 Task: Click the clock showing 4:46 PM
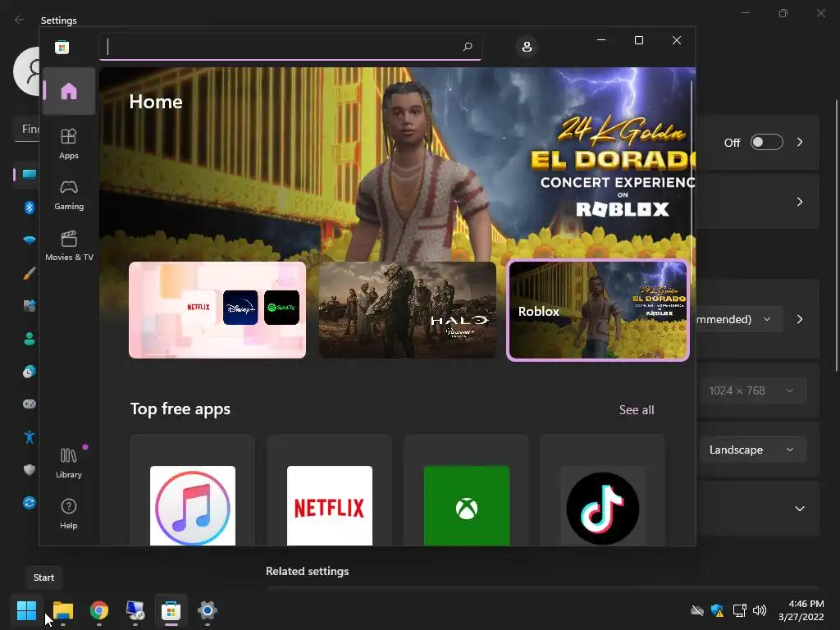coord(801,610)
